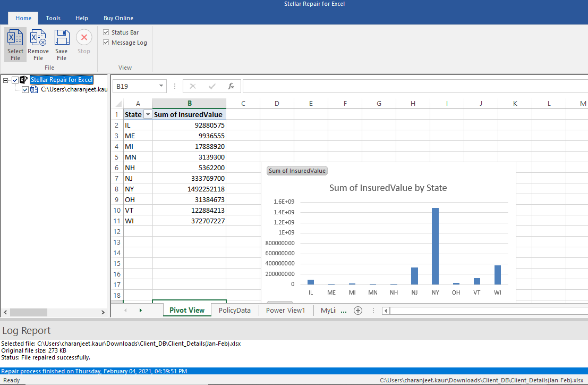Click the Ready status bar text

(12, 380)
